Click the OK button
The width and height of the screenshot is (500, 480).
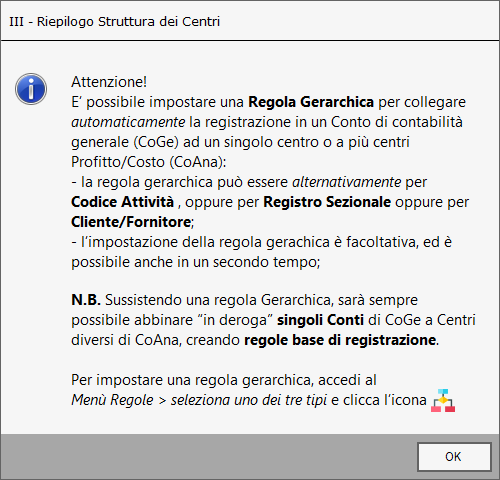pyautogui.click(x=454, y=457)
